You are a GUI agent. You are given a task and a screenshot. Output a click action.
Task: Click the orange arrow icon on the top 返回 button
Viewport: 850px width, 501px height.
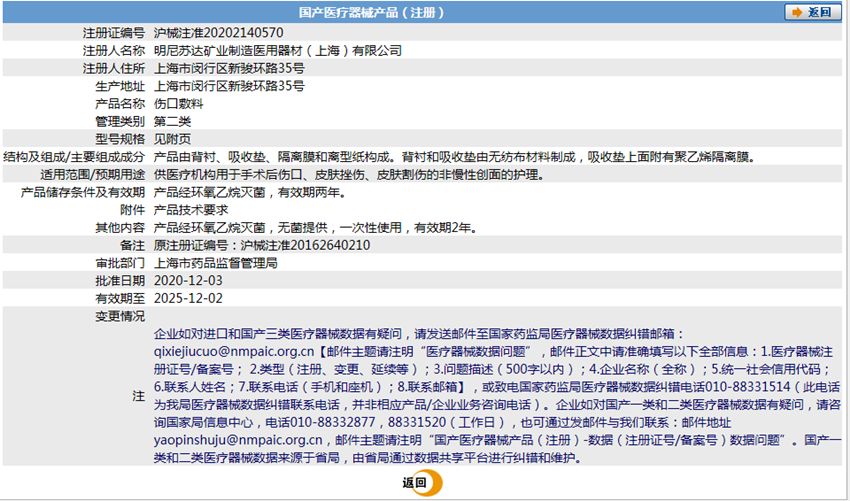pos(797,12)
